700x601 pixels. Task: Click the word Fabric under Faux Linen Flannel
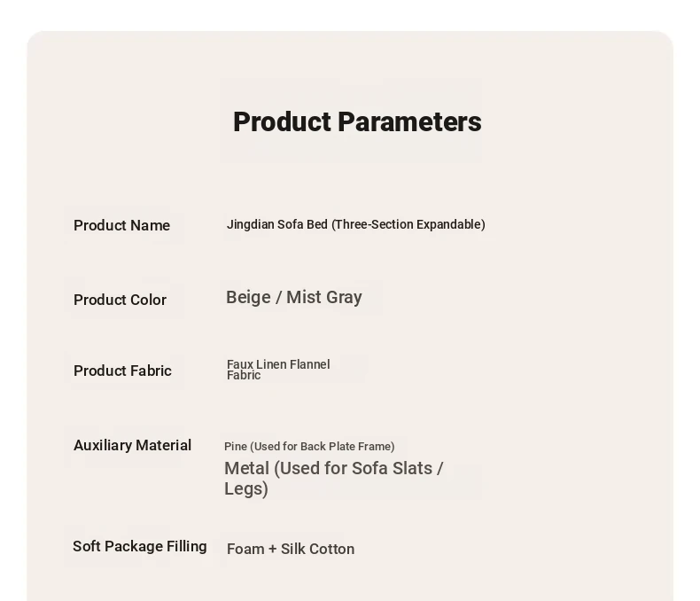coord(244,376)
